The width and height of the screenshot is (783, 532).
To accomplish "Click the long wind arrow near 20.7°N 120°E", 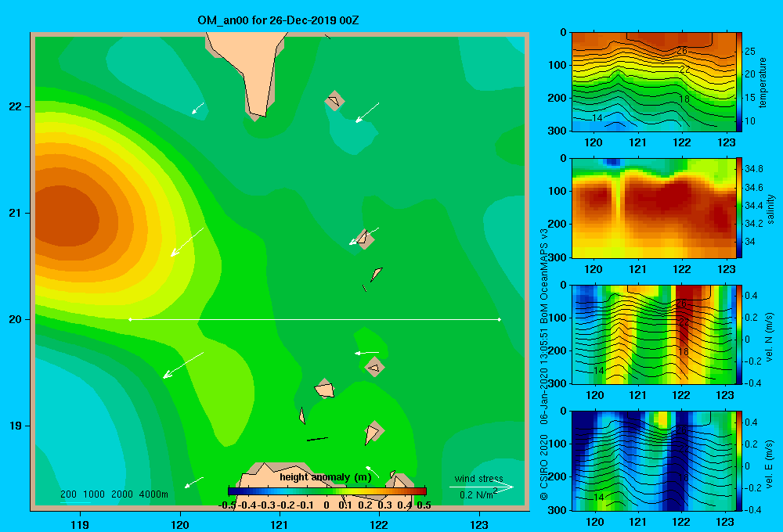I will (x=187, y=242).
